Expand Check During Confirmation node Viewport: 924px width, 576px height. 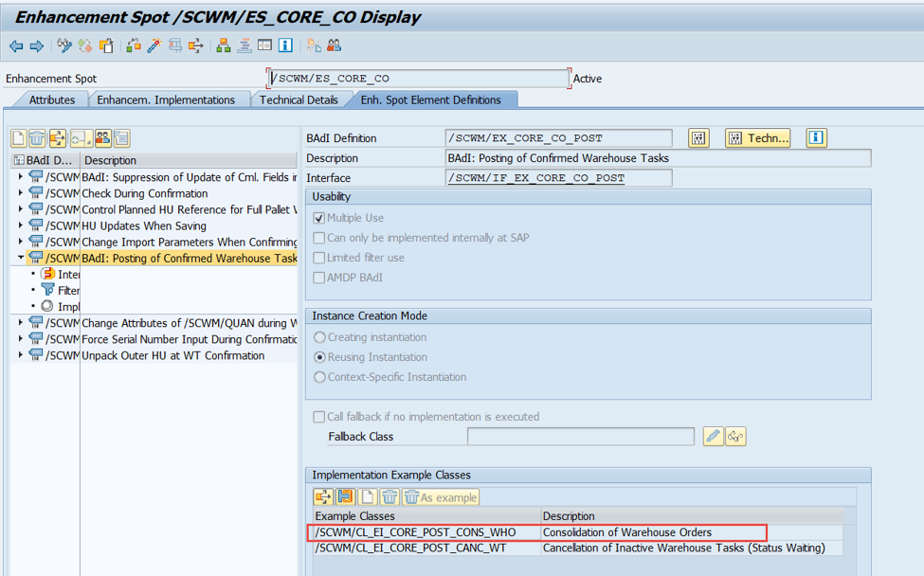(20, 192)
